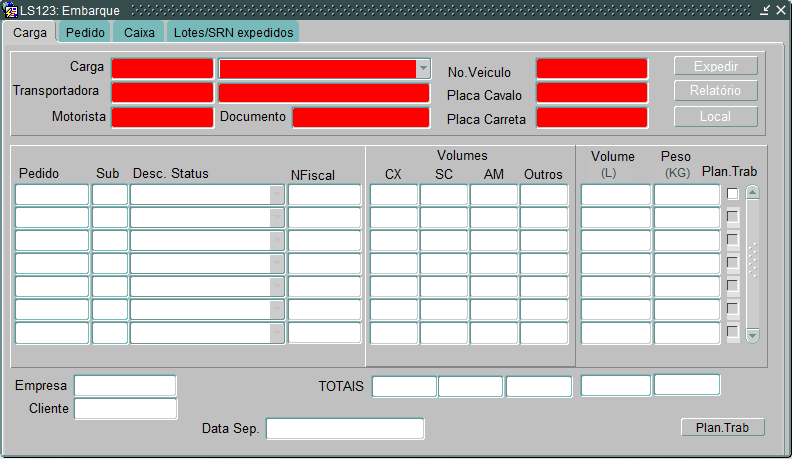Toggle Plan.Trab checkbox in fourth row
The height and width of the screenshot is (459, 792).
point(732,263)
